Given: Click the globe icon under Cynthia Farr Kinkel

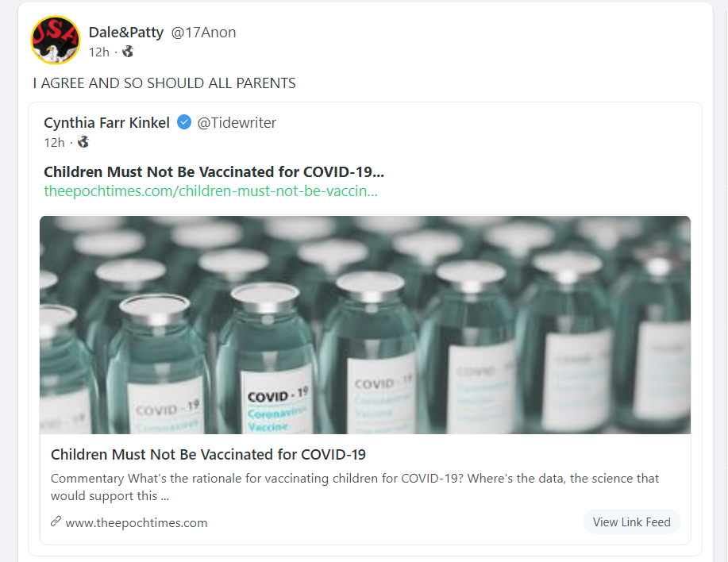Looking at the screenshot, I should click(83, 142).
